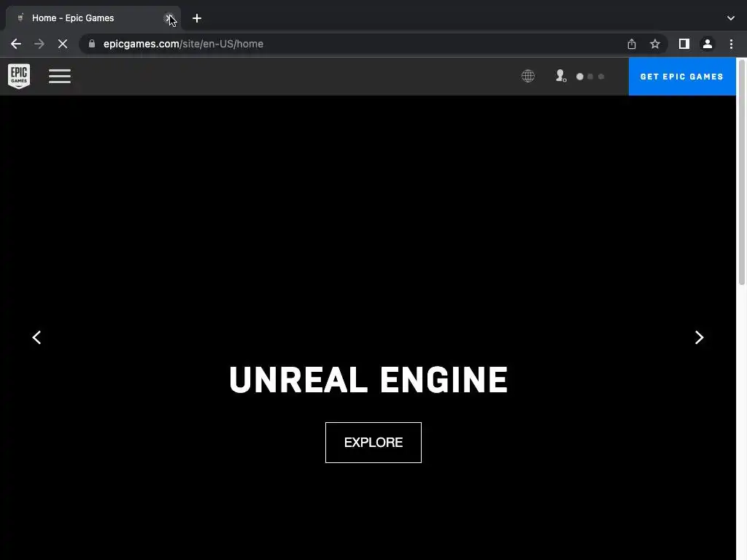Open the globe language selector

(x=528, y=76)
